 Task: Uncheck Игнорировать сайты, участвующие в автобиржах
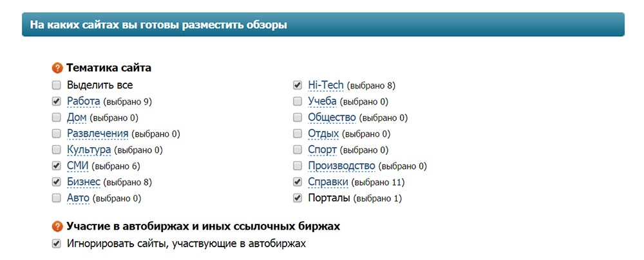pyautogui.click(x=57, y=244)
